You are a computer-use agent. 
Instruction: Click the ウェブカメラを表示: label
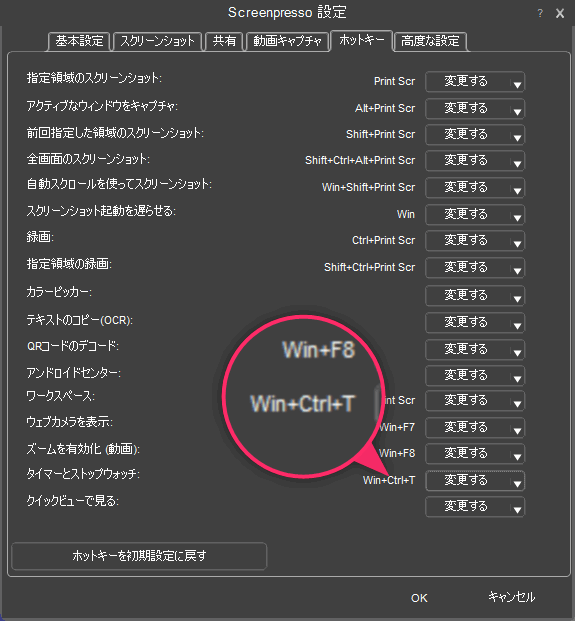70,422
